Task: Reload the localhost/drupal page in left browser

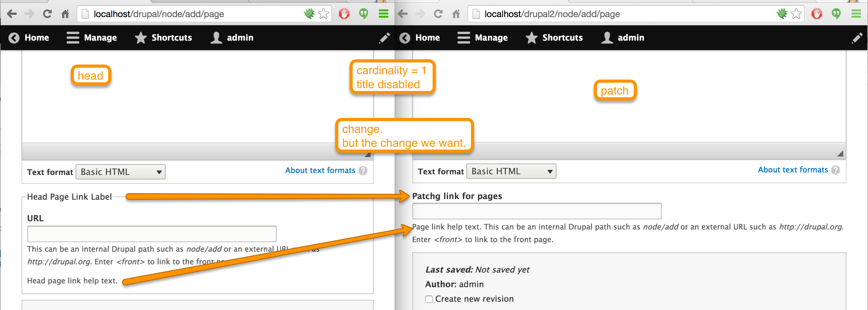Action: [x=48, y=14]
